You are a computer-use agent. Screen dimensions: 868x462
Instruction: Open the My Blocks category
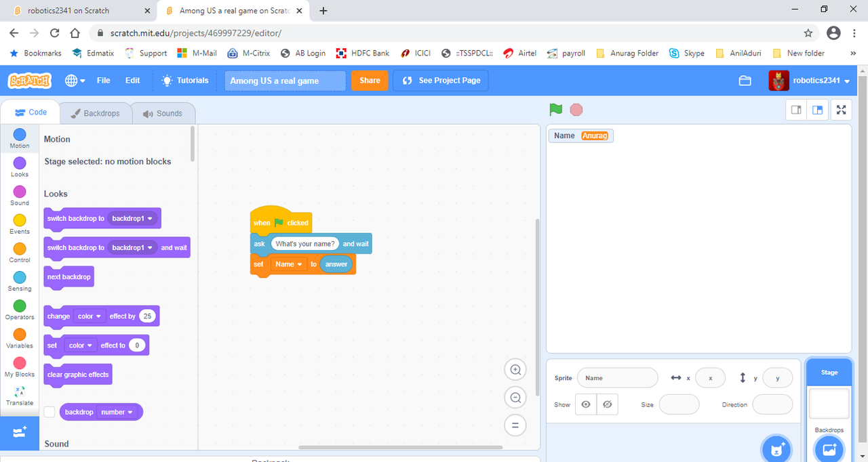click(x=20, y=366)
